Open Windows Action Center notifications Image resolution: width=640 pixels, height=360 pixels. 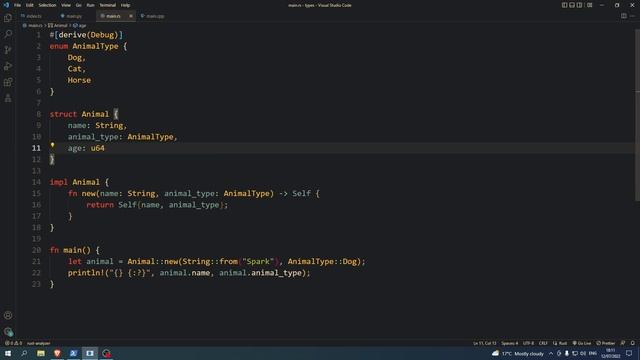[629, 353]
